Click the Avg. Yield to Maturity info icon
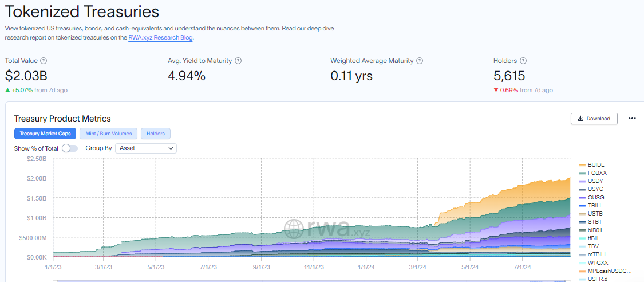The width and height of the screenshot is (644, 282). [238, 61]
